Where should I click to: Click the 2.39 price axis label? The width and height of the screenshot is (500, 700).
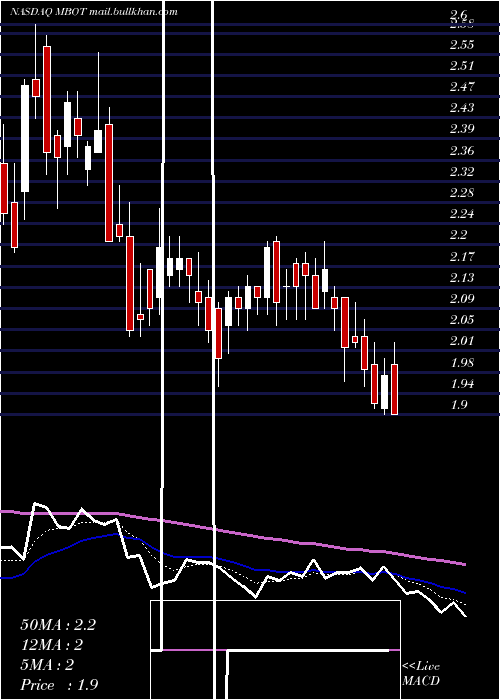click(x=462, y=129)
